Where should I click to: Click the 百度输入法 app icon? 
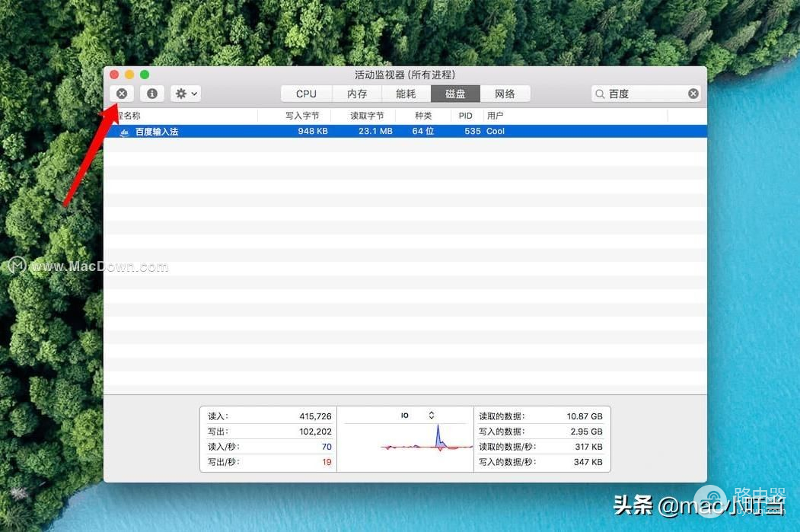(125, 132)
